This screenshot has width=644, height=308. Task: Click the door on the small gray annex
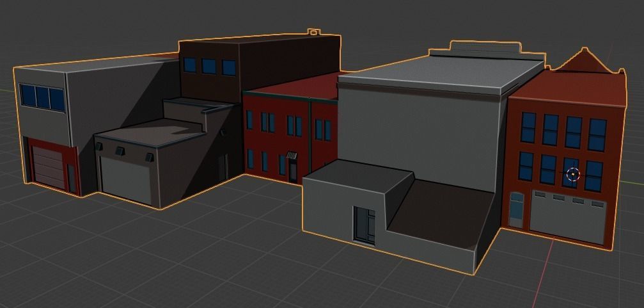pos(365,225)
